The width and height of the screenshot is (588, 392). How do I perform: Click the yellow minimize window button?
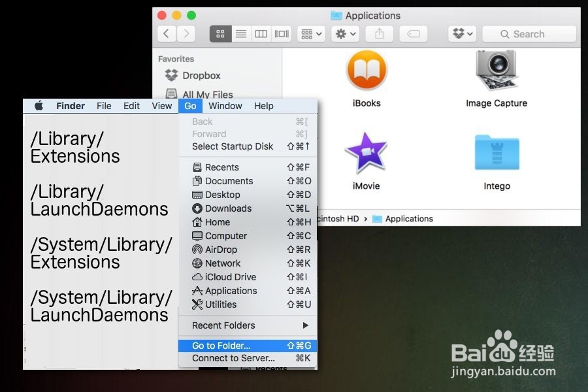coord(176,16)
